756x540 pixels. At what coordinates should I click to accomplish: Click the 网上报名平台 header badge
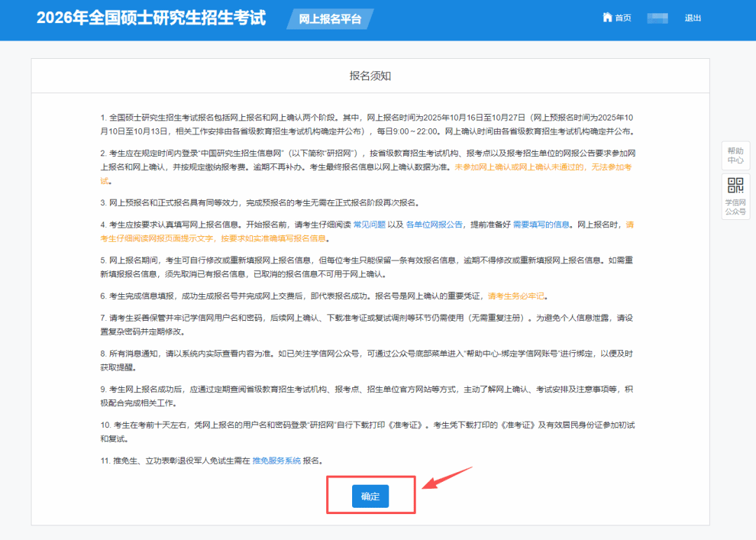click(330, 19)
